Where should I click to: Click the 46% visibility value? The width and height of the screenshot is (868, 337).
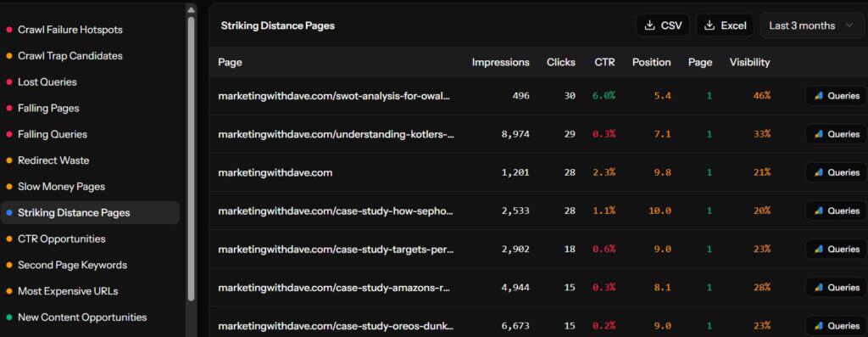[x=761, y=96]
